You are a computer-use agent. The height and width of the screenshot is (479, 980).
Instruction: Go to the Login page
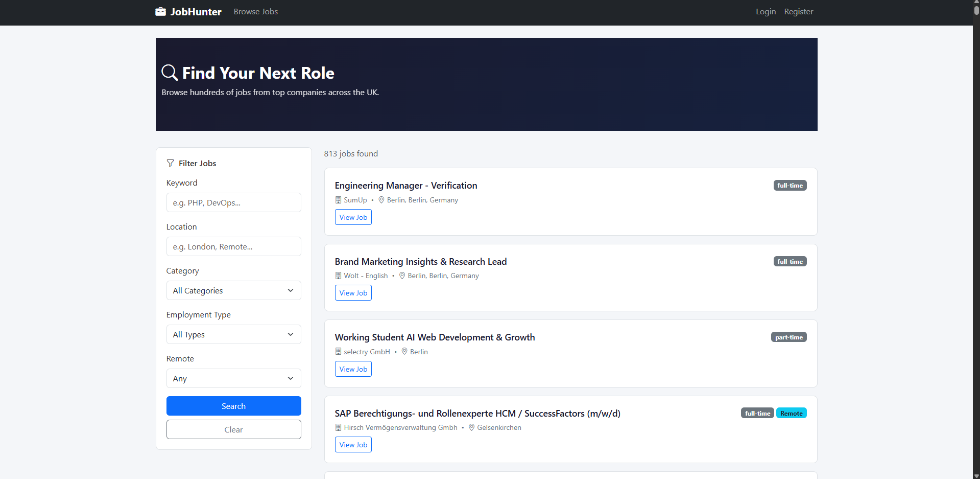pyautogui.click(x=766, y=12)
